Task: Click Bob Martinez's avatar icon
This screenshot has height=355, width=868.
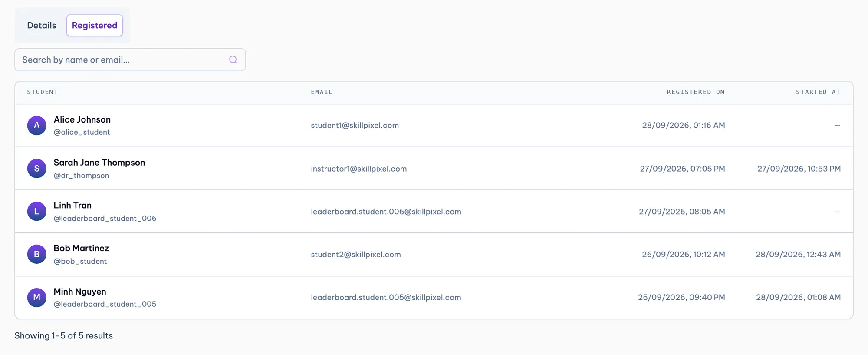Action: pyautogui.click(x=37, y=254)
